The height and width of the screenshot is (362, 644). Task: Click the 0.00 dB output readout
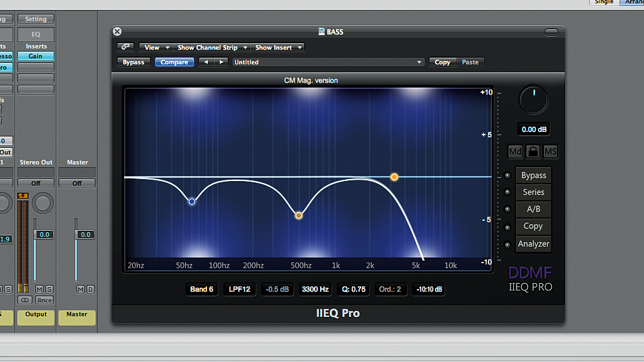[534, 129]
